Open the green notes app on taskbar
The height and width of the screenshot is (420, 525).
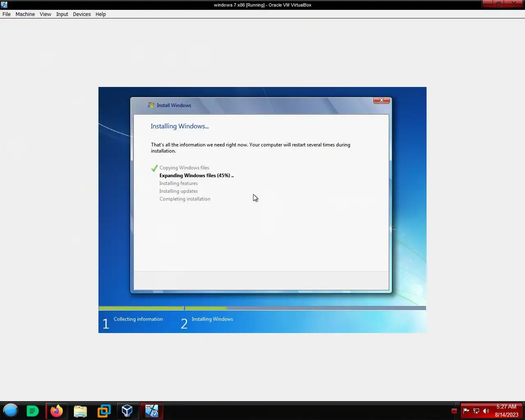click(32, 411)
